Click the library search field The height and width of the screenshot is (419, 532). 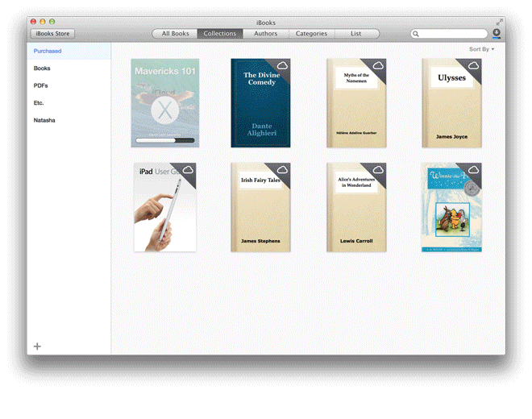[x=449, y=34]
